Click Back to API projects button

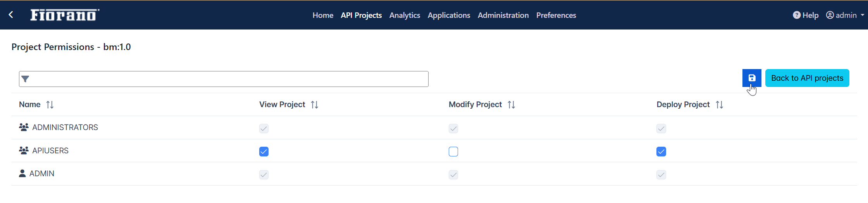pyautogui.click(x=807, y=78)
